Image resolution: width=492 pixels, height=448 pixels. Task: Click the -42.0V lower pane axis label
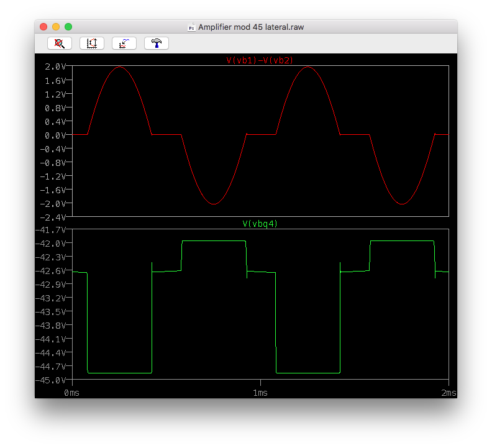coord(51,244)
